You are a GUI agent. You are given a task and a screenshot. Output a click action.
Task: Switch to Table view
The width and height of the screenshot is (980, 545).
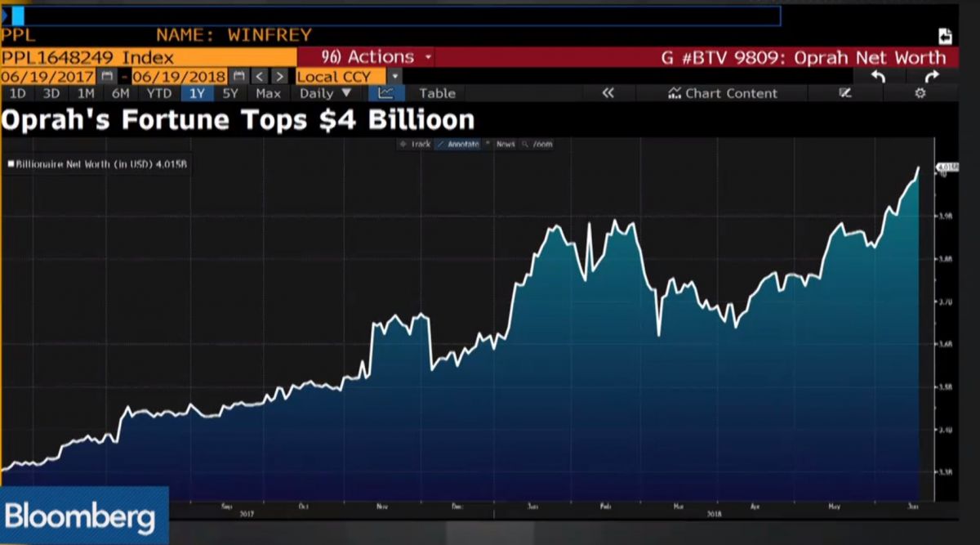pos(437,93)
